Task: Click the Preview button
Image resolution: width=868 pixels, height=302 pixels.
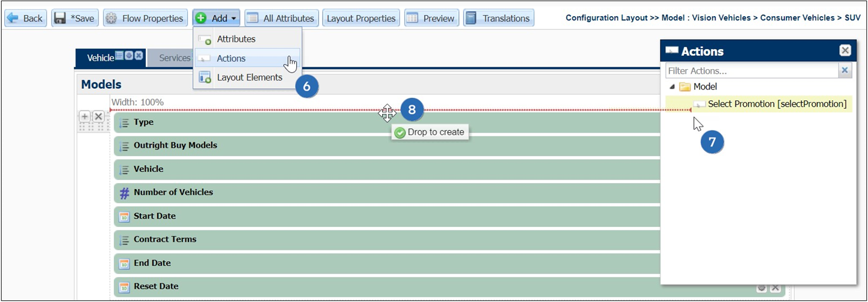Action: (431, 18)
